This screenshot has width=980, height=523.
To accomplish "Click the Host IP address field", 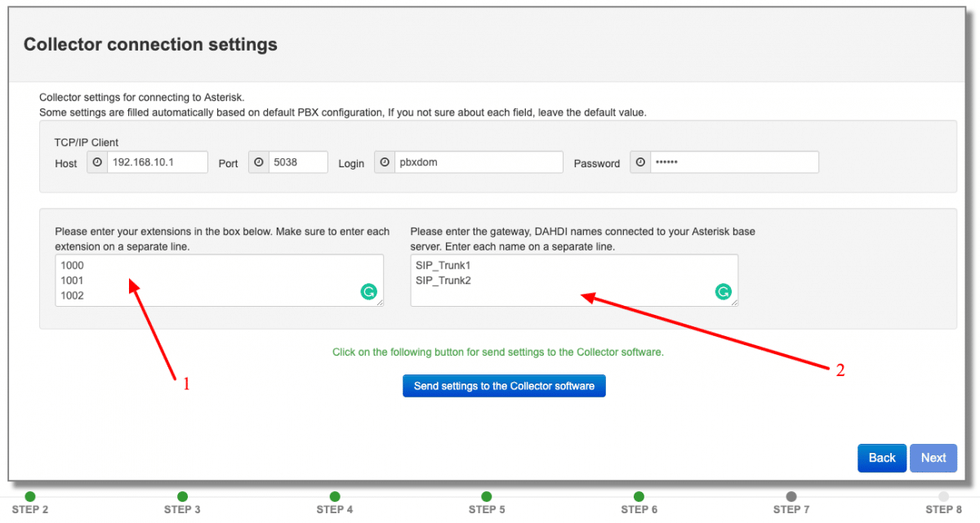I will (x=158, y=162).
